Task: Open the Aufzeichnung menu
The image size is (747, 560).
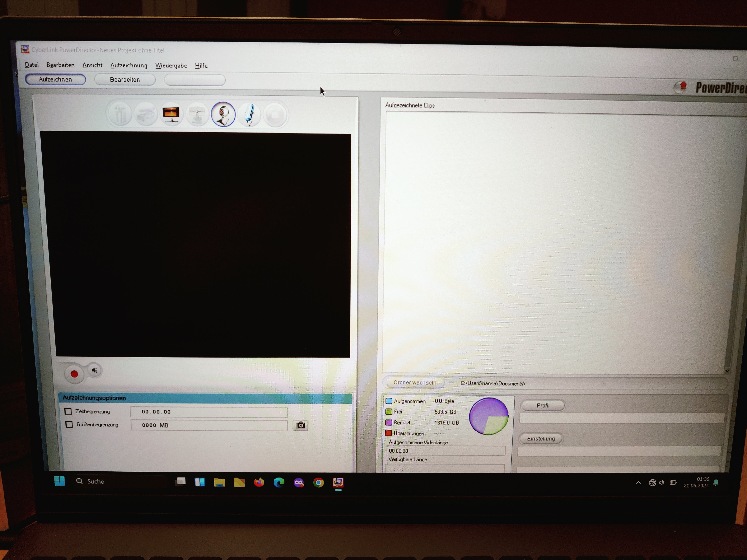Action: (x=129, y=66)
